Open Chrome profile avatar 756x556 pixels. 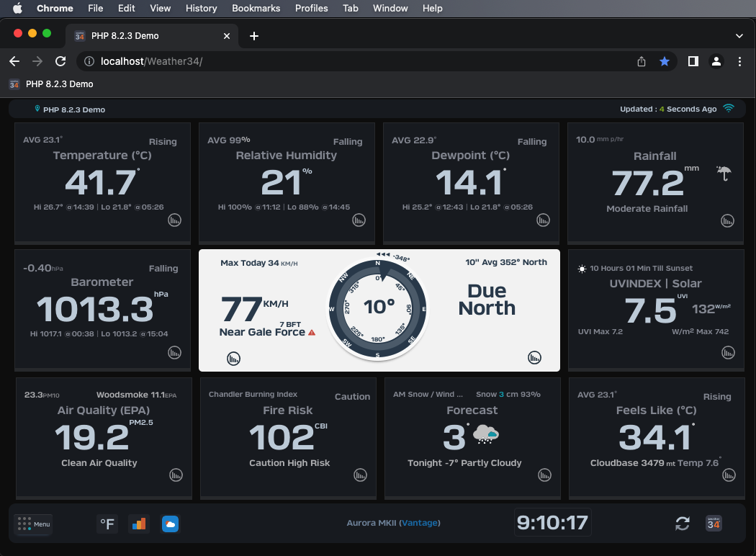click(716, 61)
